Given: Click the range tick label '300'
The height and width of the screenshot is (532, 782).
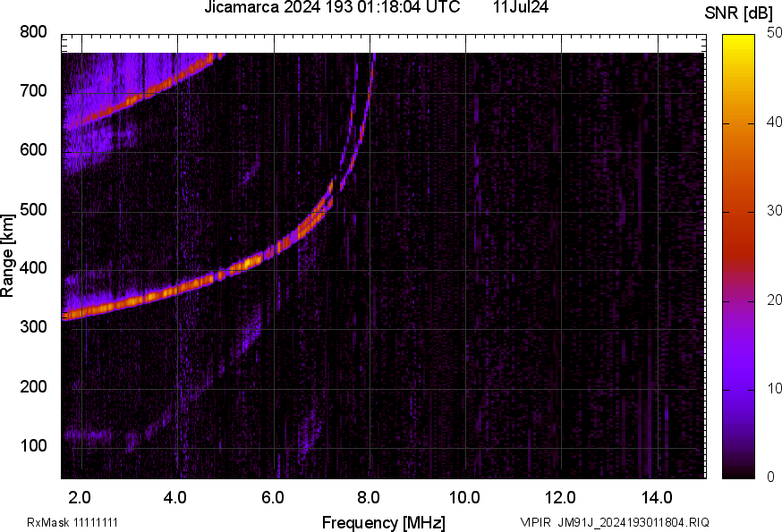Looking at the screenshot, I should (x=33, y=326).
